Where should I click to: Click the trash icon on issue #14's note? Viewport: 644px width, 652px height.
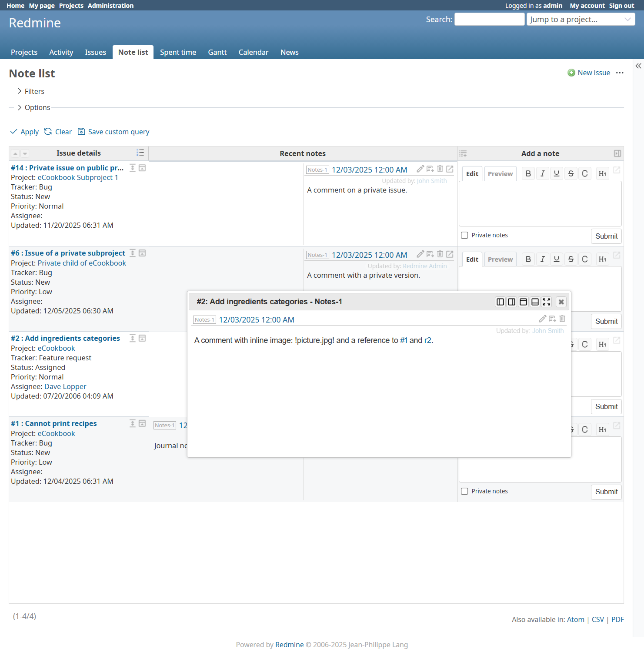[x=440, y=169]
